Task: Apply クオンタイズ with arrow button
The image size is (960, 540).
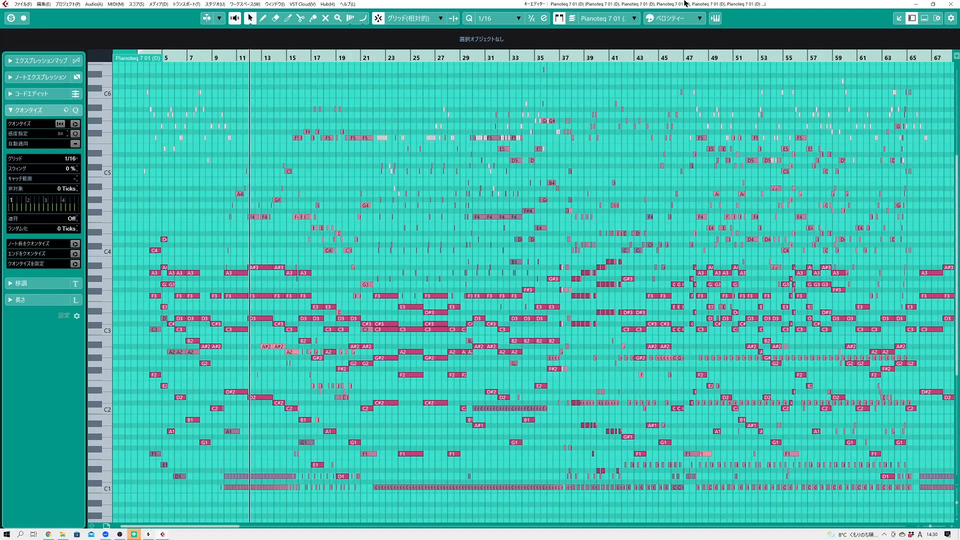Action: 75,124
